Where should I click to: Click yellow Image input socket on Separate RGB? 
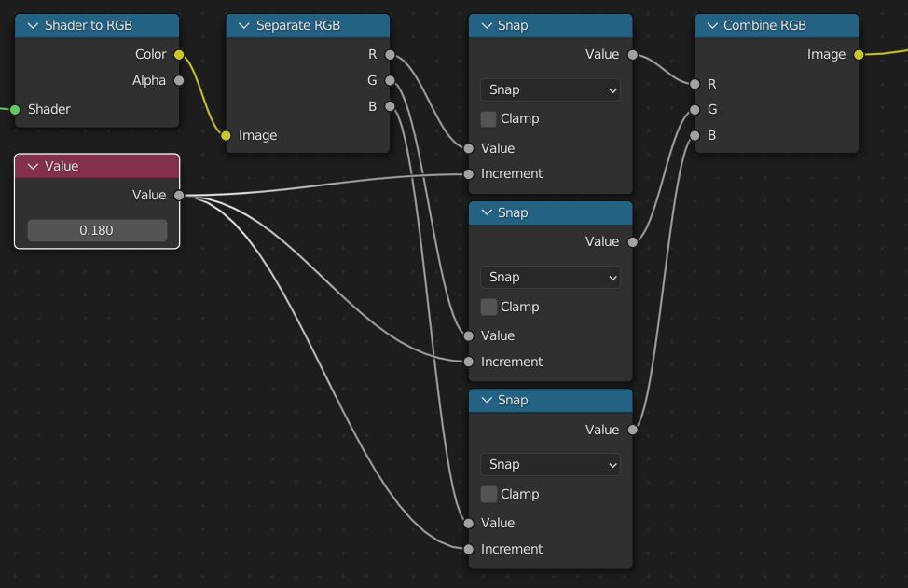tap(226, 135)
